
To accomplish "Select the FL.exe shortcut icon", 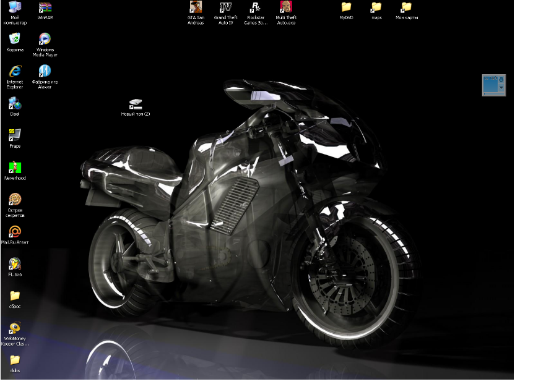I will pyautogui.click(x=15, y=263).
